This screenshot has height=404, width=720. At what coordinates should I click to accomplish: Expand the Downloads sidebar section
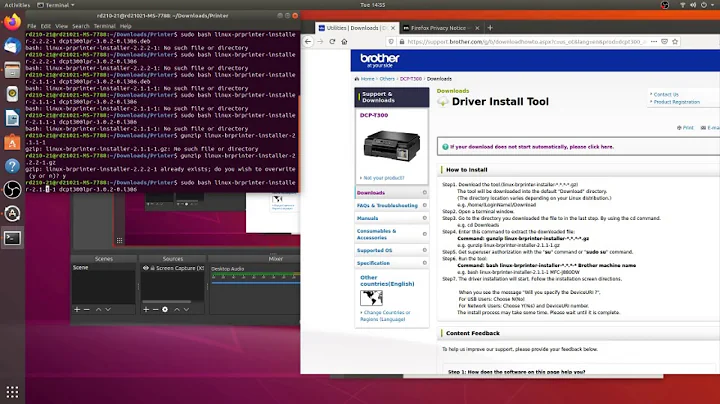pos(424,193)
